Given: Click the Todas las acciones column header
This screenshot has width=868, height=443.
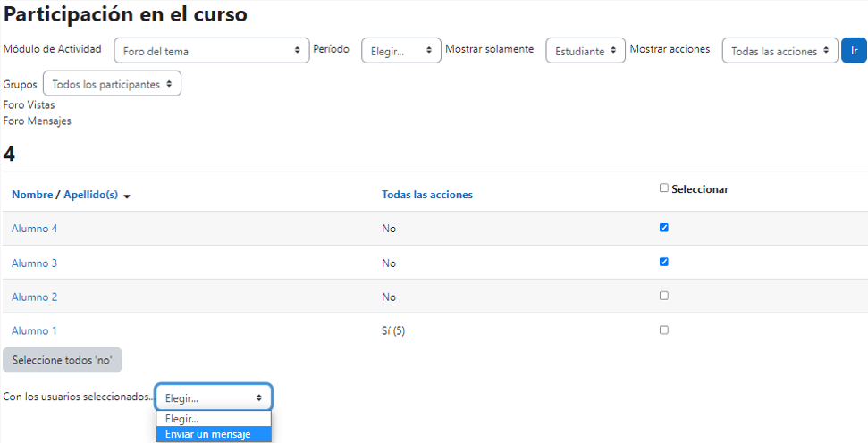Looking at the screenshot, I should [426, 195].
